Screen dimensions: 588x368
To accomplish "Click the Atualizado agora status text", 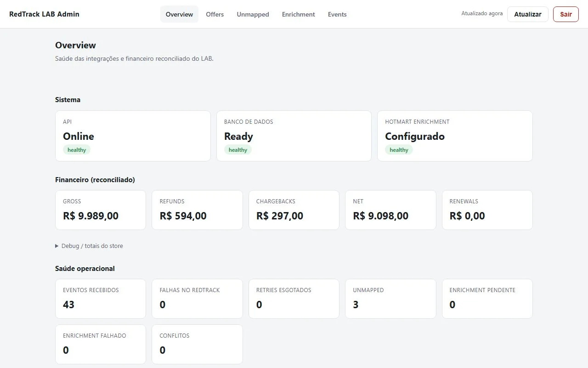I will pyautogui.click(x=482, y=14).
